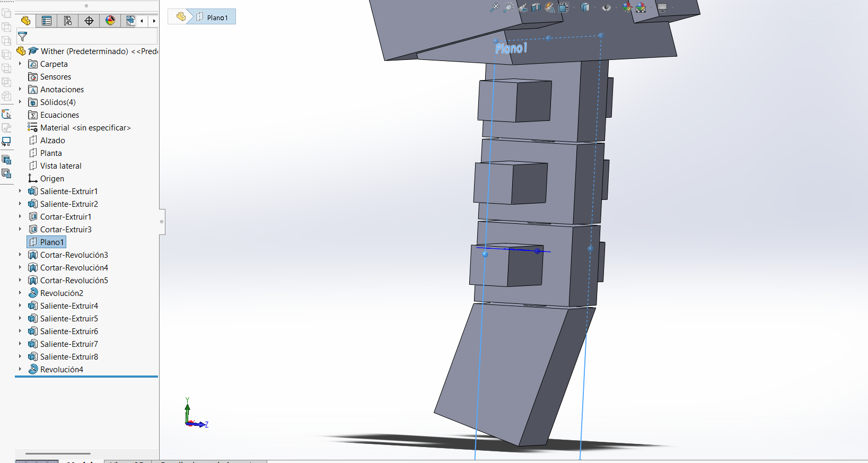Open the ConfigurationManager tab
This screenshot has width=868, height=463.
[68, 21]
